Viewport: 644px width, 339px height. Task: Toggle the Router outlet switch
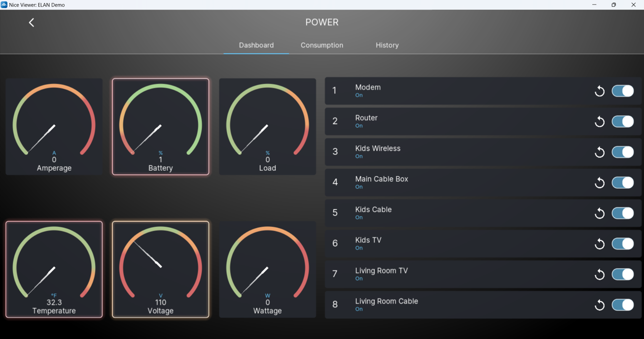coord(622,122)
